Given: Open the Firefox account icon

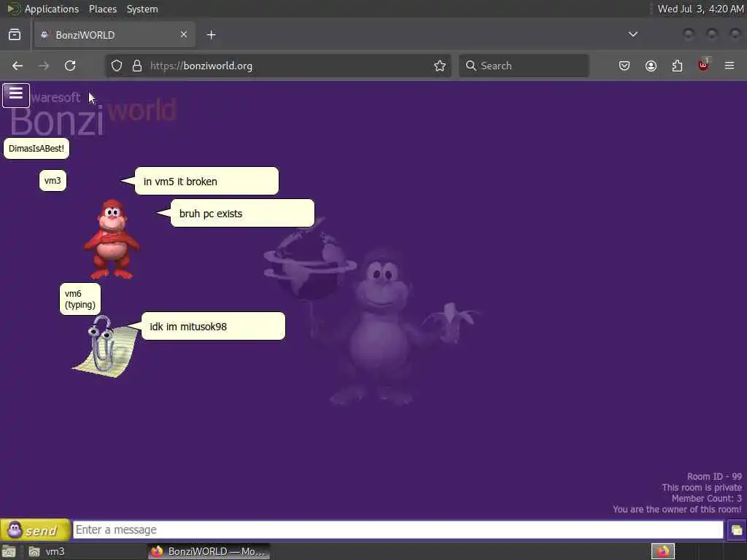Looking at the screenshot, I should click(x=651, y=66).
